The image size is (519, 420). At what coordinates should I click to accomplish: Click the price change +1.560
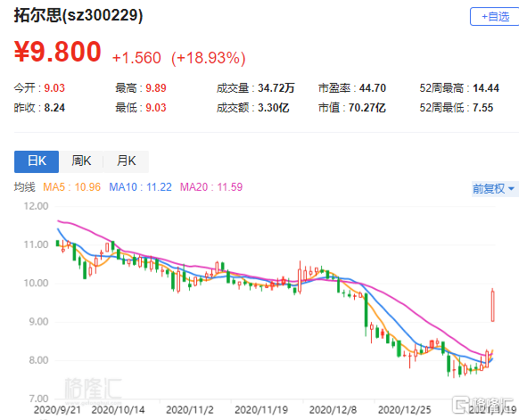(136, 58)
